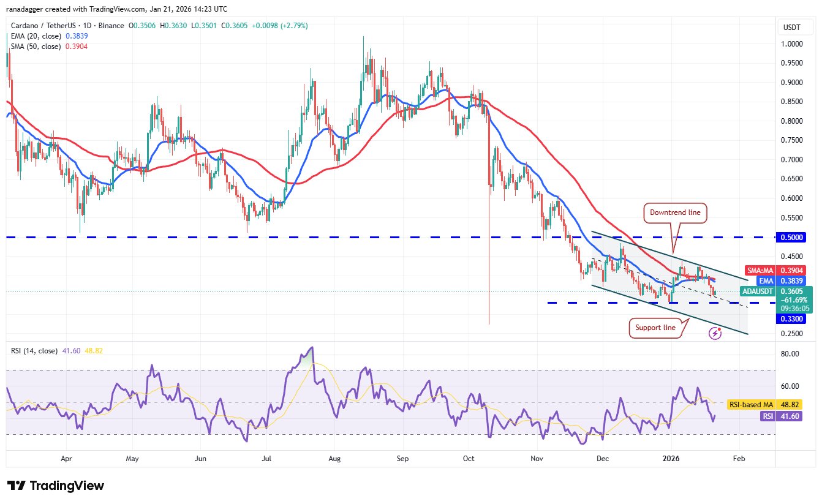Click the TradingView logo at bottom left
Screen dimensions: 822x504
[56, 486]
